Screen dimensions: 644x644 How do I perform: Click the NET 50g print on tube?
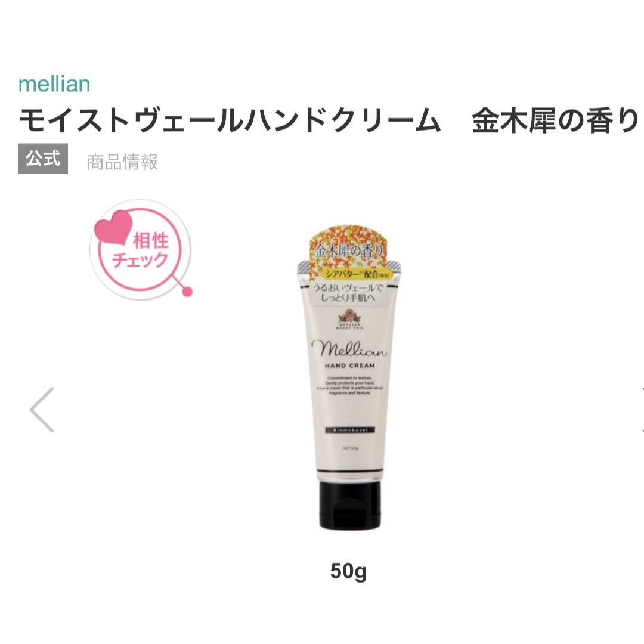[350, 448]
